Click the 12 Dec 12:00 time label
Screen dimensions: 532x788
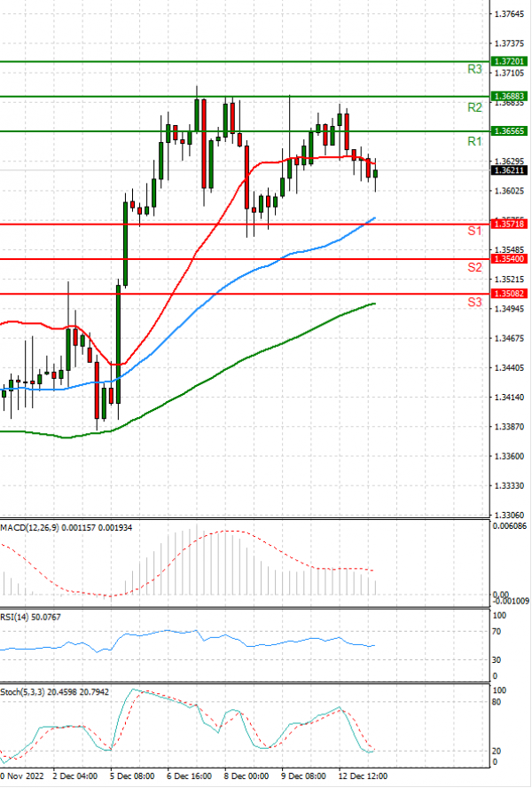pos(362,776)
